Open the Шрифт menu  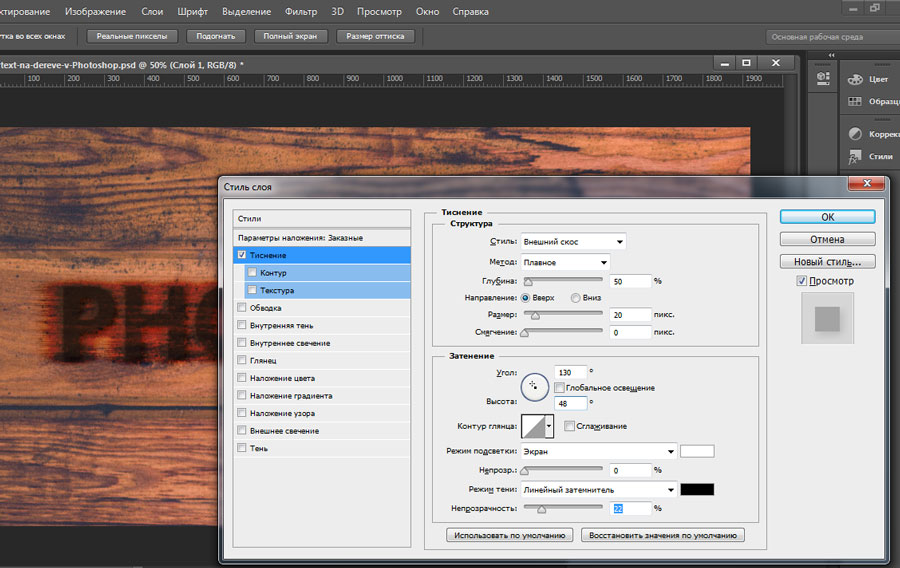[x=192, y=11]
